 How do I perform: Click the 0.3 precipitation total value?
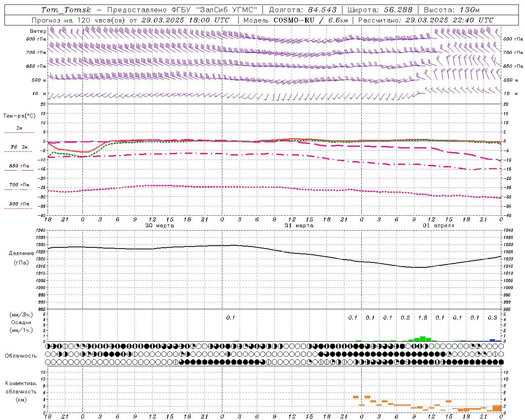[492, 317]
